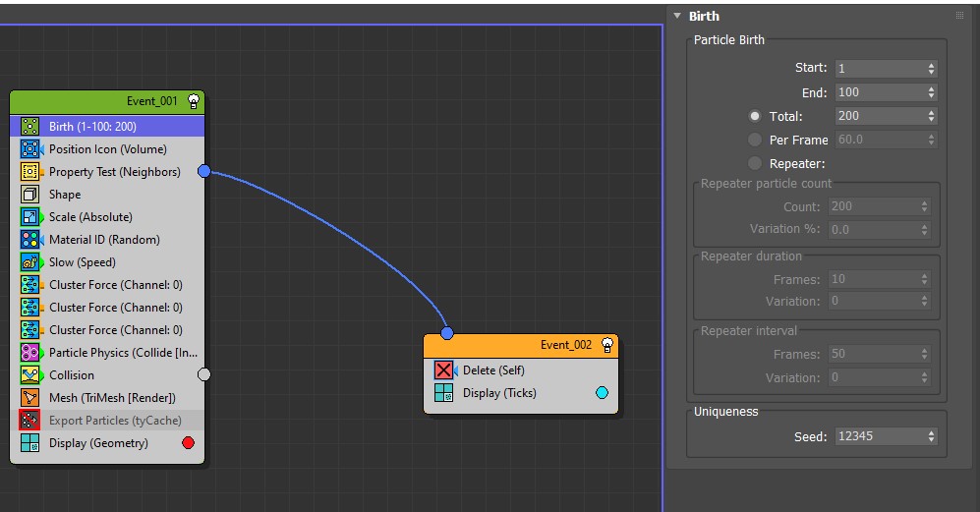
Task: Click the Repeater Count spinner arrows
Action: click(x=924, y=206)
